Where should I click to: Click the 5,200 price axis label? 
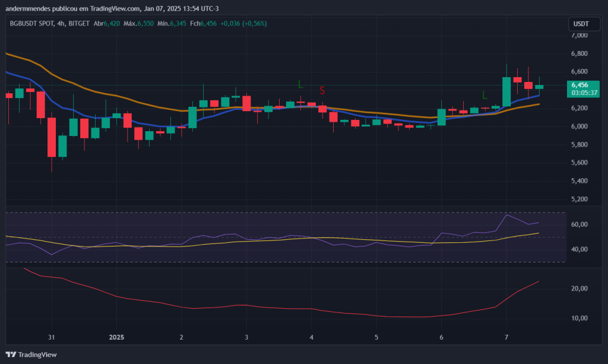click(579, 200)
